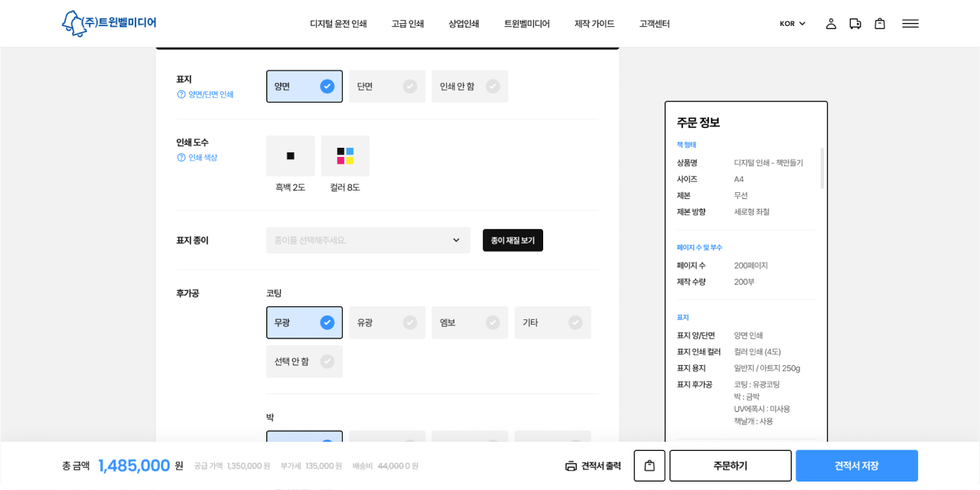The width and height of the screenshot is (980, 490).
Task: Click the 양면/단면 인쇄 help icon
Action: point(181,94)
